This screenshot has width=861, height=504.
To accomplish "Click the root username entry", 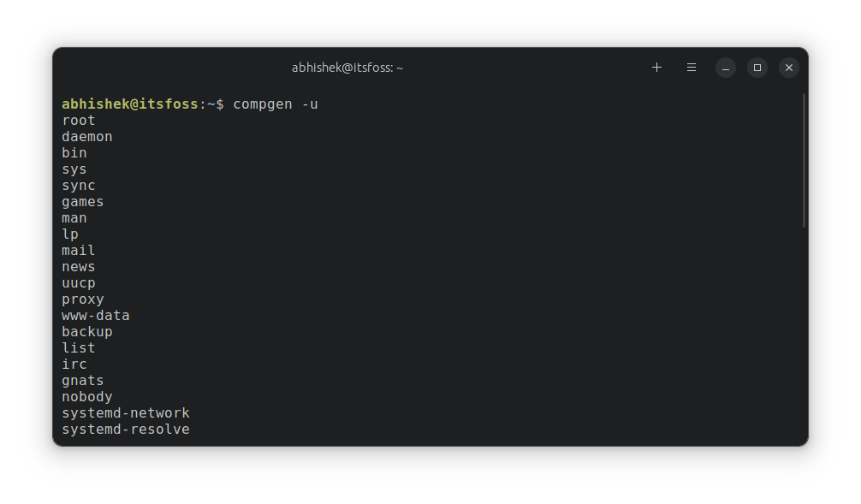I will 78,120.
